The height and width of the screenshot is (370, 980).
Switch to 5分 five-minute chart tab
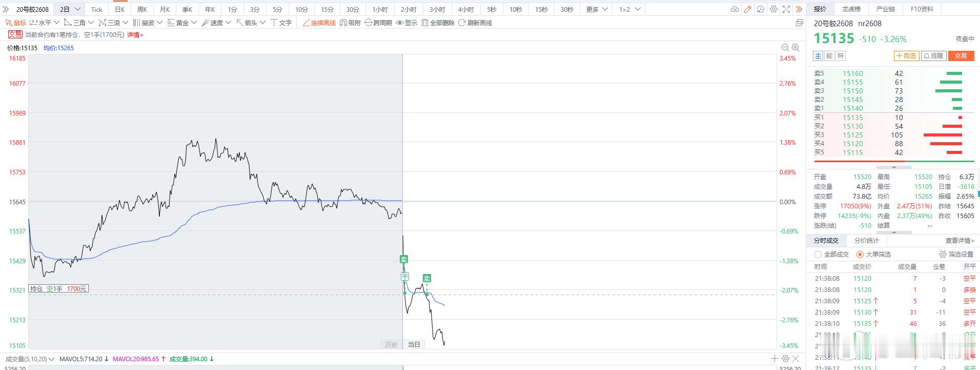(x=277, y=9)
